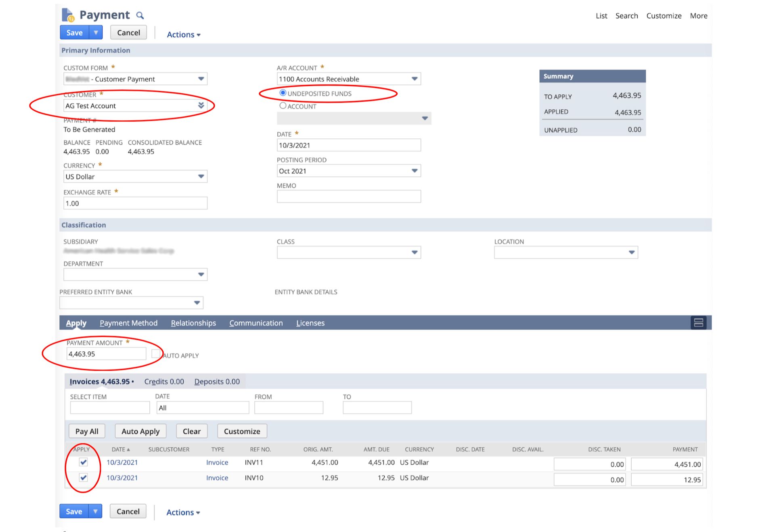The width and height of the screenshot is (775, 532).
Task: Click the Payment Amount input field
Action: pyautogui.click(x=106, y=354)
